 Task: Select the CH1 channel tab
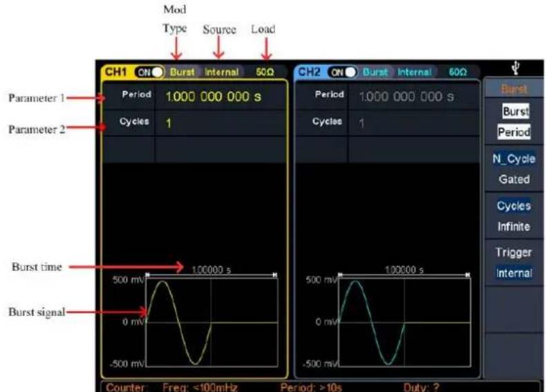[116, 72]
